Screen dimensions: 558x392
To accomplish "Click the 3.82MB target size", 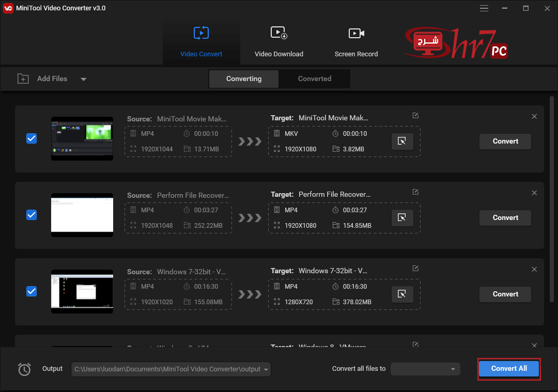I will pos(353,149).
